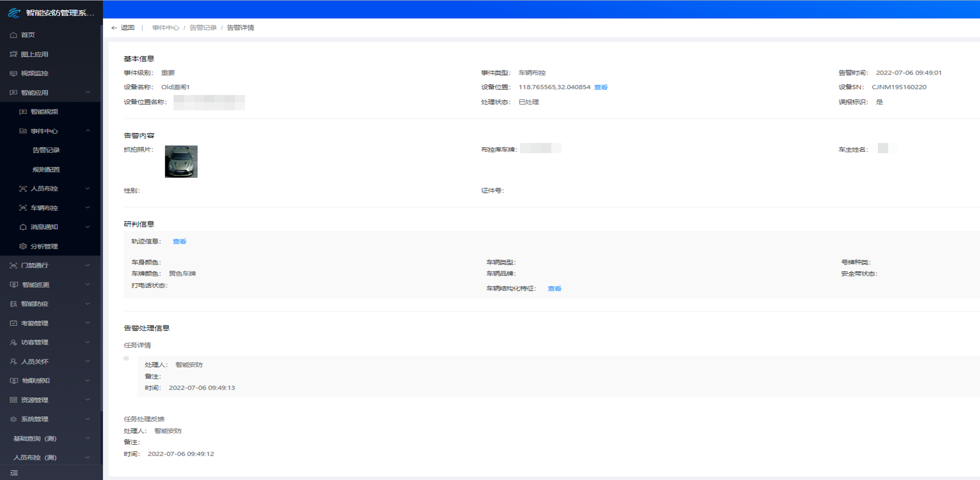This screenshot has width=980, height=480.
Task: Select 事件中心 in the breadcrumb
Action: pyautogui.click(x=165, y=28)
